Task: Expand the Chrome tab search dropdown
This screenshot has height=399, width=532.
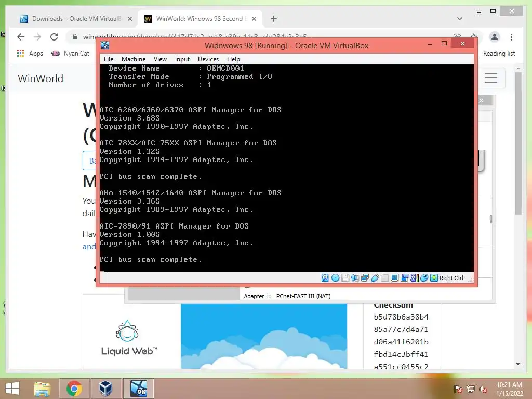Action: pos(460,19)
